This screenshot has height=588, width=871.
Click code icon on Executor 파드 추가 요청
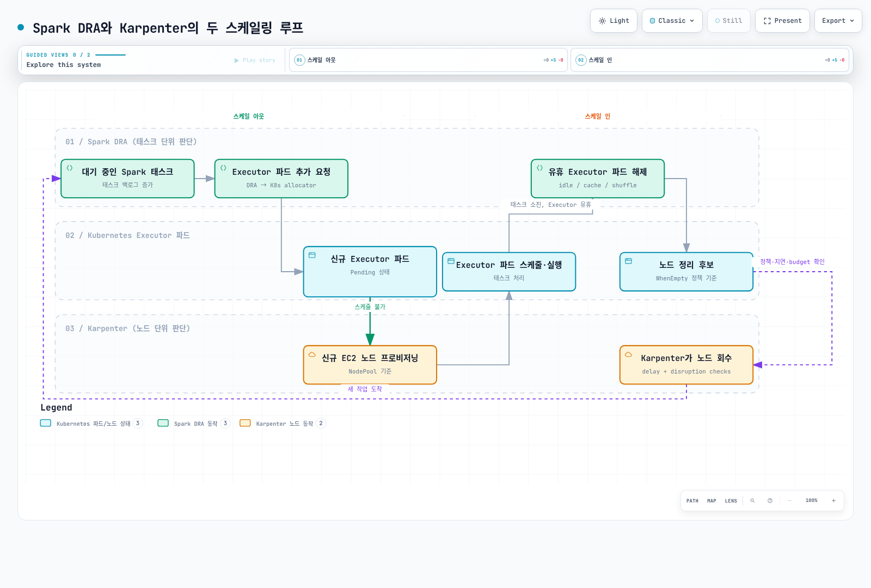click(223, 168)
